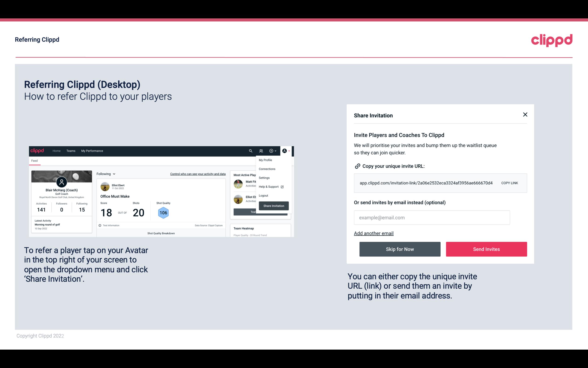
Task: Click Add another email link
Action: [x=373, y=233]
